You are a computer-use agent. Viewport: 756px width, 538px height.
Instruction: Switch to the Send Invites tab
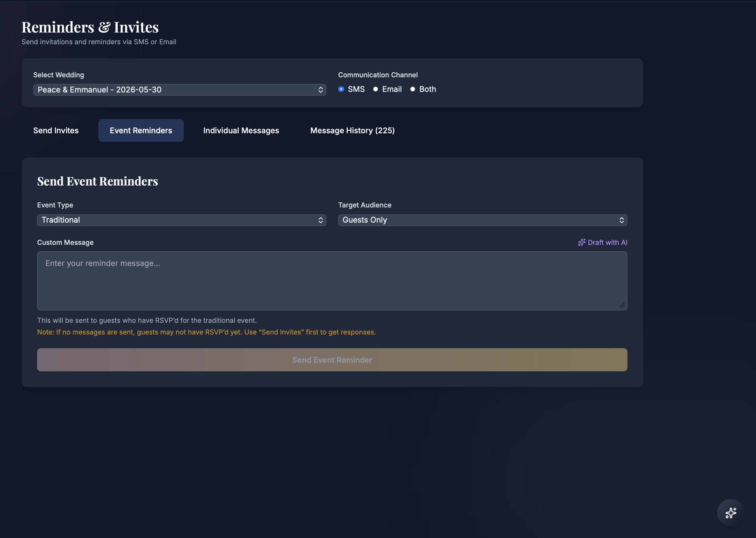56,130
